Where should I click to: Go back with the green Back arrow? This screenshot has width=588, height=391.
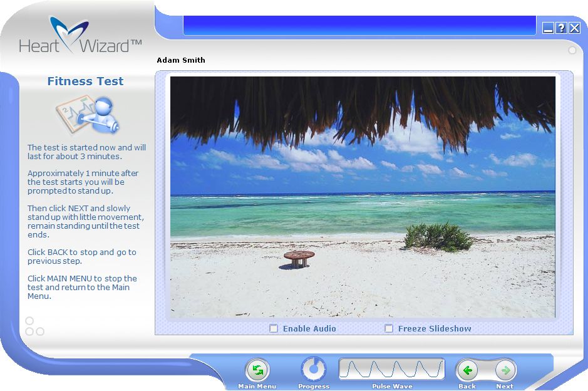467,370
